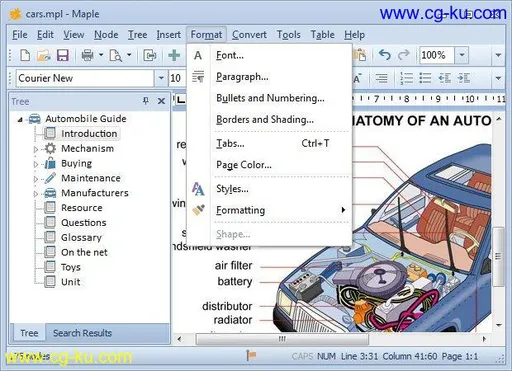Screen dimensions: 512x371
Task: Click the Manufacturers car icon
Action: (50, 193)
